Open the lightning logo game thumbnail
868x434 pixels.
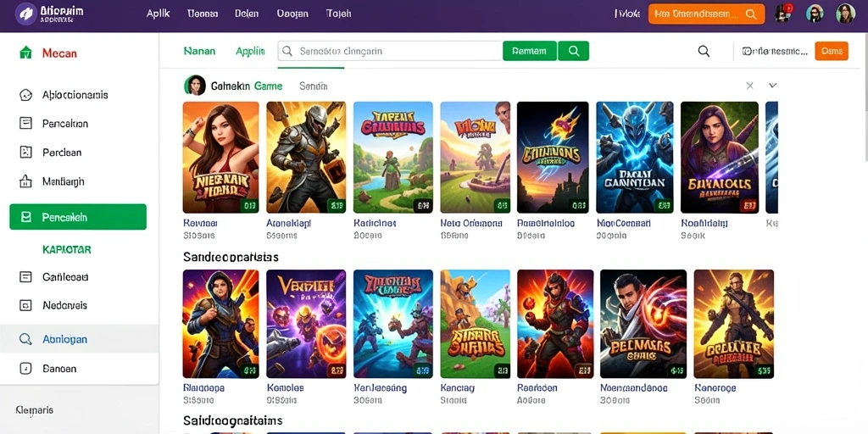pyautogui.click(x=553, y=157)
